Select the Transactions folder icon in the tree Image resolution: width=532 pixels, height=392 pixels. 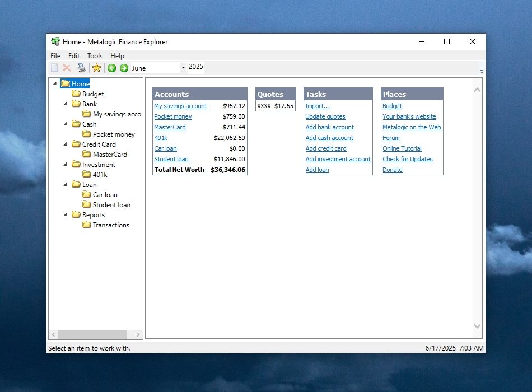87,225
